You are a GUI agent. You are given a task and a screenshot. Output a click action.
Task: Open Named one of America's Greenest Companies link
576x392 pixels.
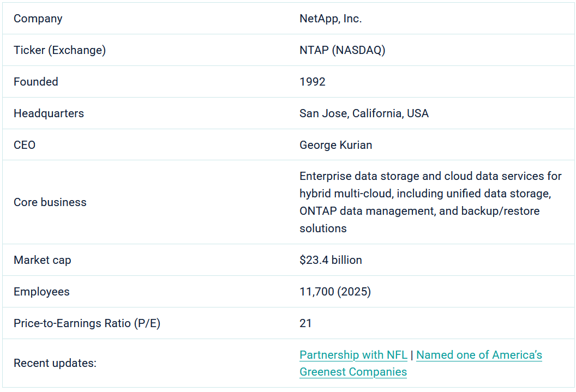click(478, 355)
